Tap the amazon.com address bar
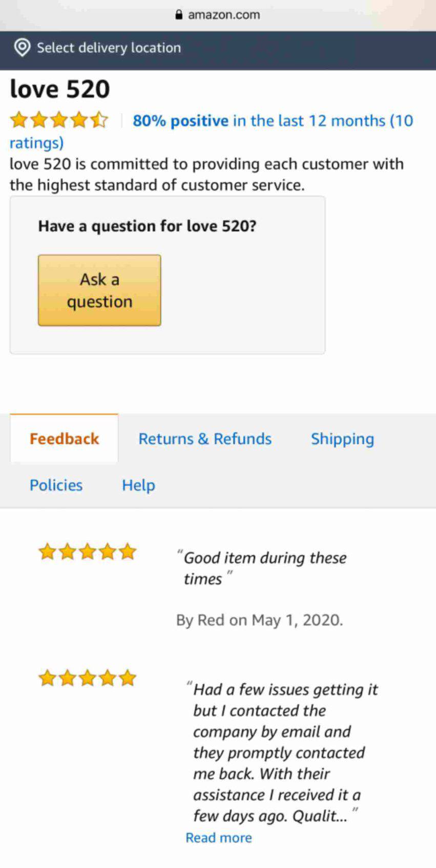The height and width of the screenshot is (868, 436). (223, 15)
